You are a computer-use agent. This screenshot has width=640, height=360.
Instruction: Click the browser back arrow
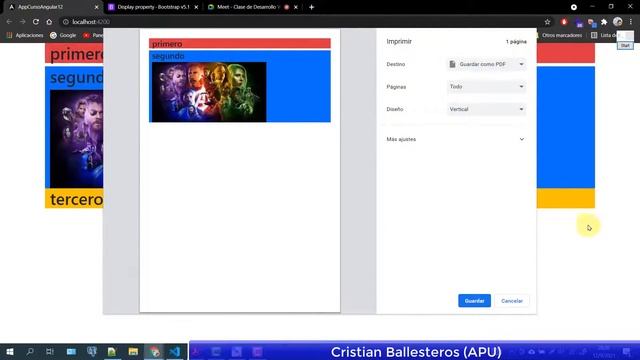pos(9,22)
